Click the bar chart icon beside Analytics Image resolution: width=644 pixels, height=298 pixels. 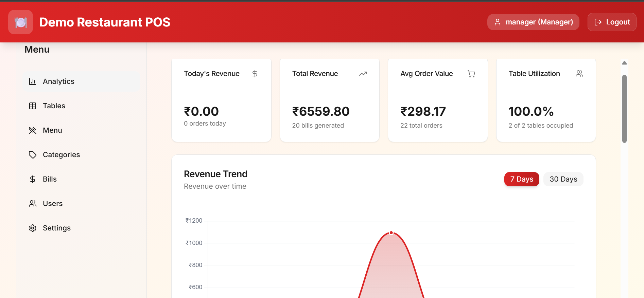(x=33, y=81)
